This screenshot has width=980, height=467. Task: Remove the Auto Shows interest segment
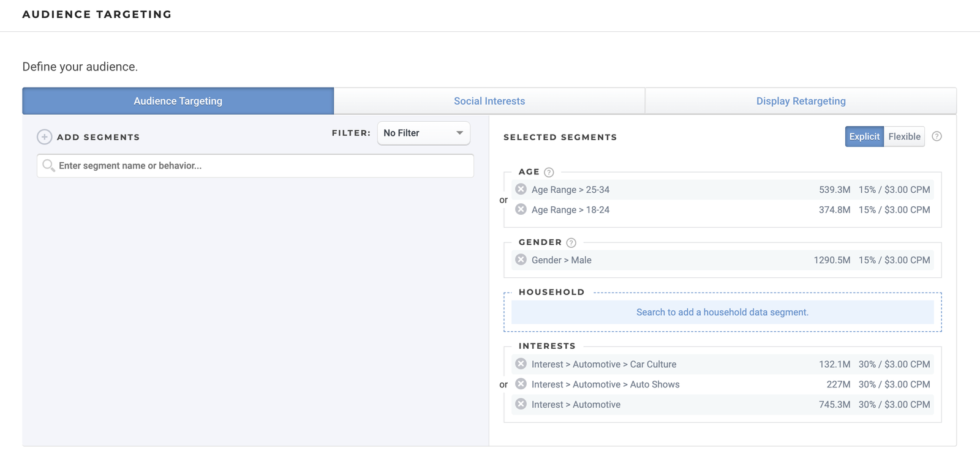[521, 384]
